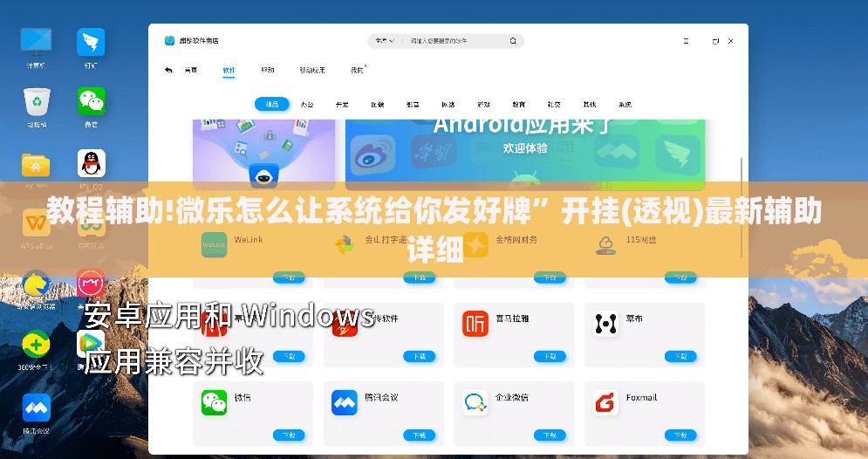The width and height of the screenshot is (868, 459).
Task: Download 腾讯会议 with its 下载 button
Action: pos(419,435)
